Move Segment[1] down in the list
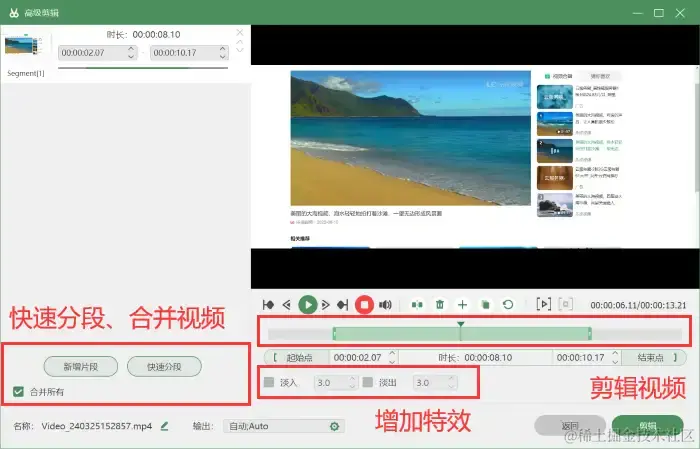This screenshot has height=449, width=700. pyautogui.click(x=240, y=50)
